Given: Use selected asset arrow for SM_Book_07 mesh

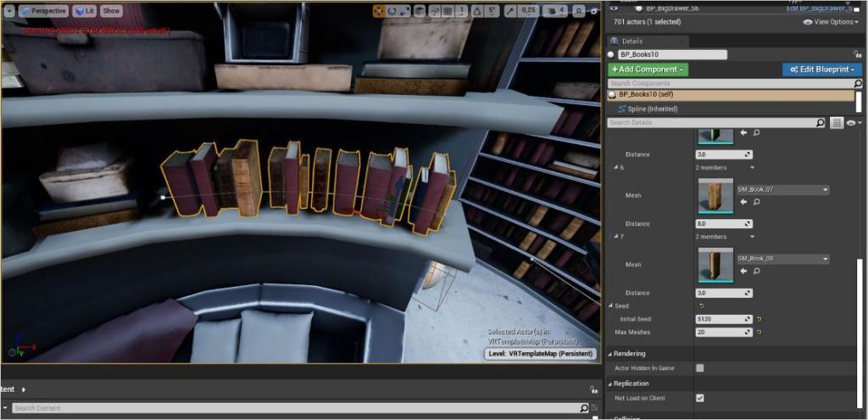Looking at the screenshot, I should click(743, 202).
